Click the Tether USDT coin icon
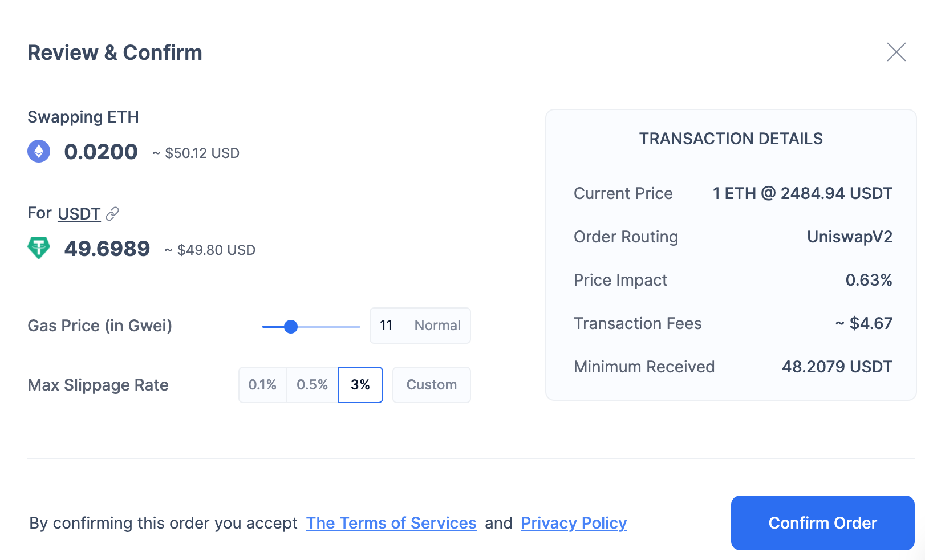The image size is (925, 560). [39, 248]
